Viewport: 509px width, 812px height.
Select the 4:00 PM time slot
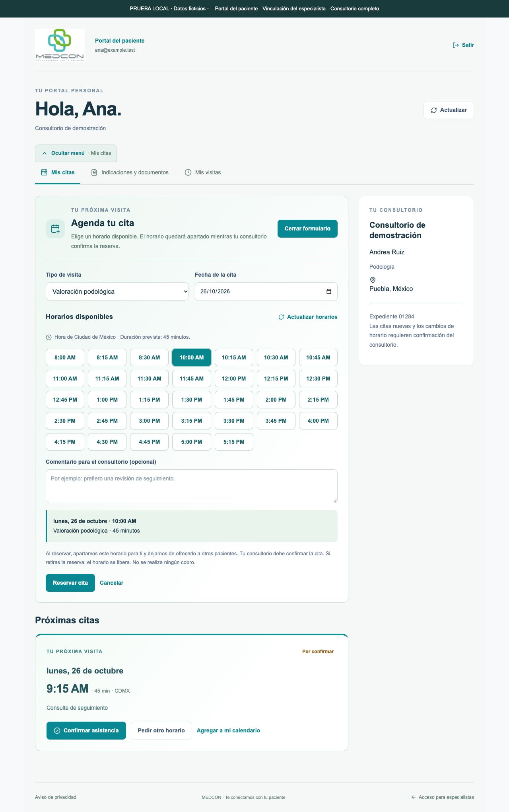[x=318, y=421]
